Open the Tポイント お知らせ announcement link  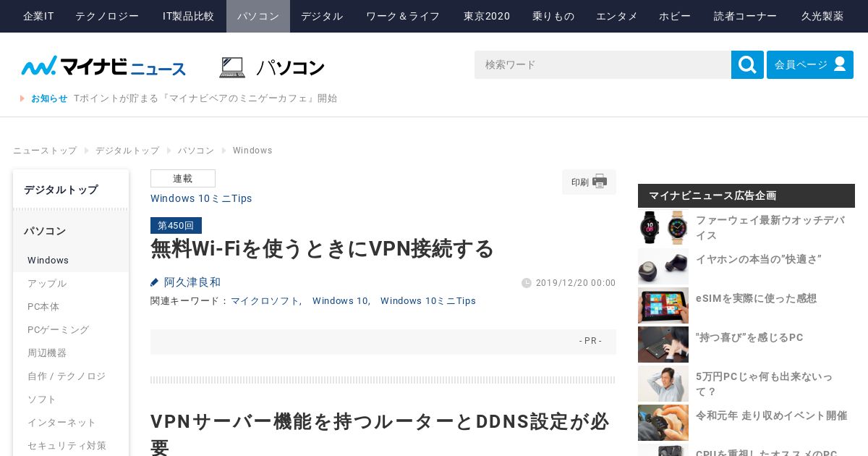pos(205,98)
